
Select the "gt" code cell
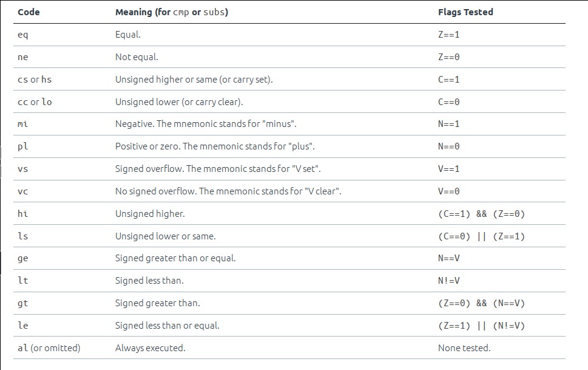23,303
